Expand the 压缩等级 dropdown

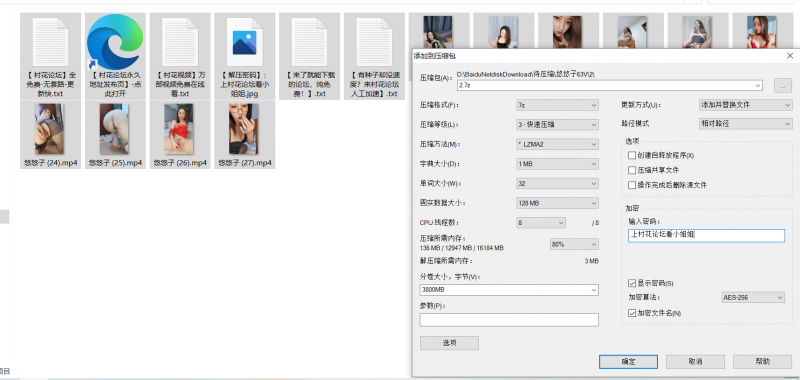(557, 124)
